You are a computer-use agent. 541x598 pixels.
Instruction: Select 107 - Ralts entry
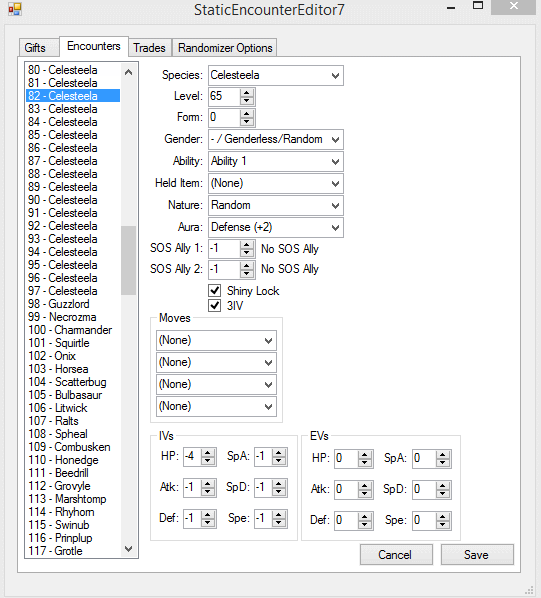tap(73, 421)
